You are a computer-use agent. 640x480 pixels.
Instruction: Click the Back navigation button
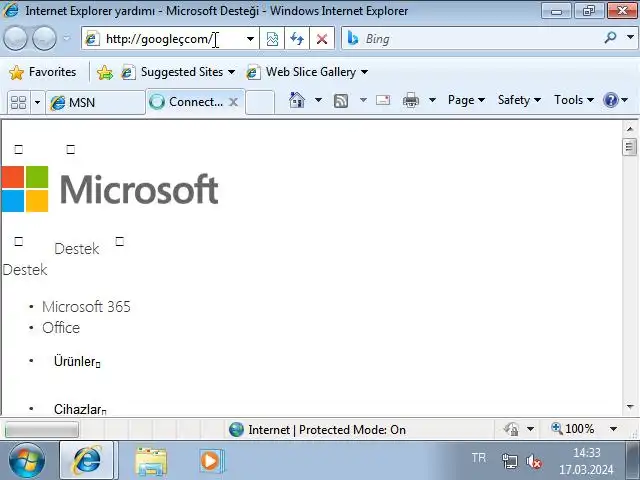[15, 38]
